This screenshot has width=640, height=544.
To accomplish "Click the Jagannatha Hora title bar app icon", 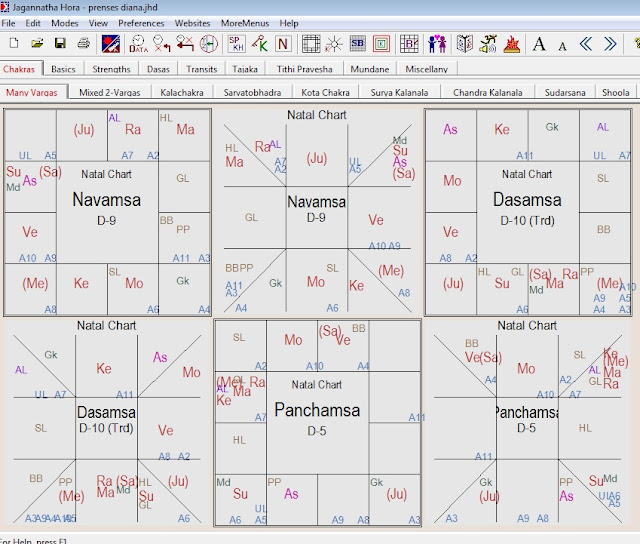I will point(5,7).
